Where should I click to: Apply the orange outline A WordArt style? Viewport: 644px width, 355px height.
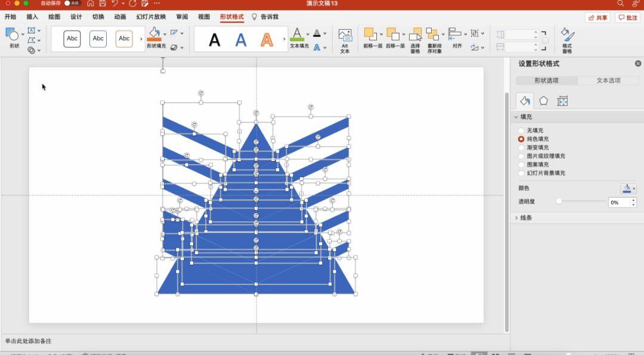click(x=267, y=40)
